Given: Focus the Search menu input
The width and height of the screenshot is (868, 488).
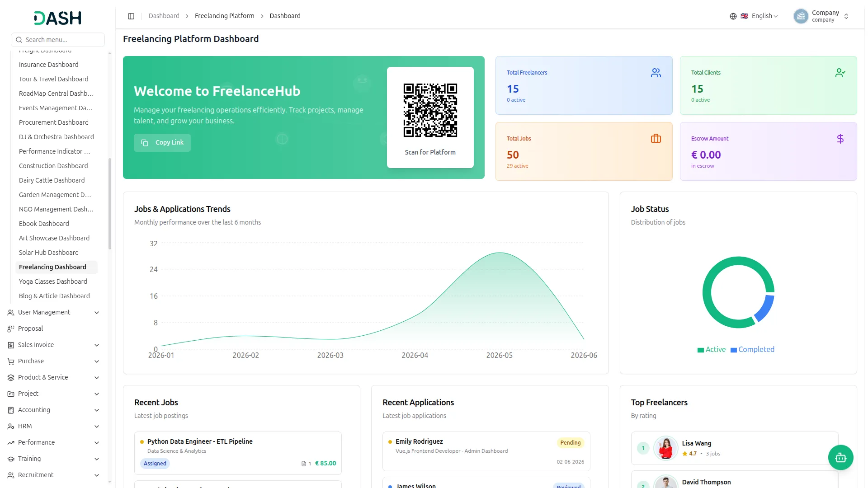Looking at the screenshot, I should pos(58,40).
